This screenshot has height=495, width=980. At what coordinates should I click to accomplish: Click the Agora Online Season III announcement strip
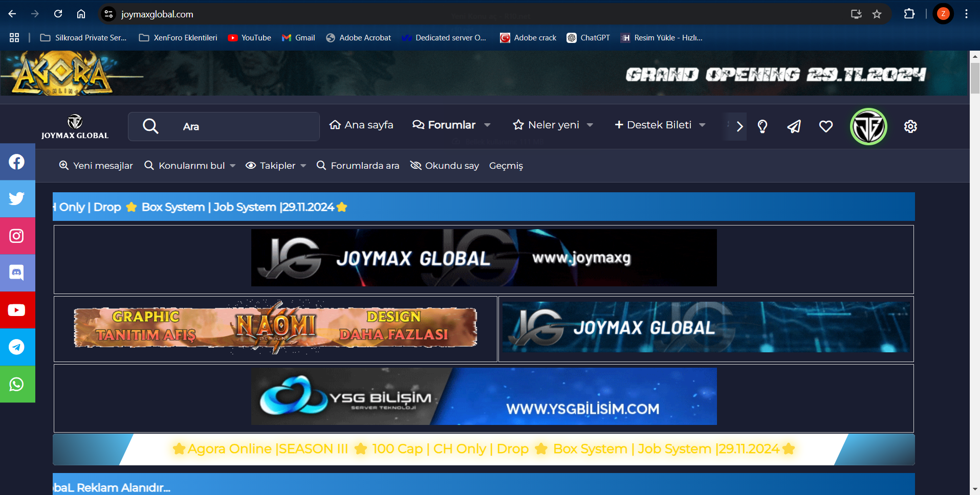484,449
